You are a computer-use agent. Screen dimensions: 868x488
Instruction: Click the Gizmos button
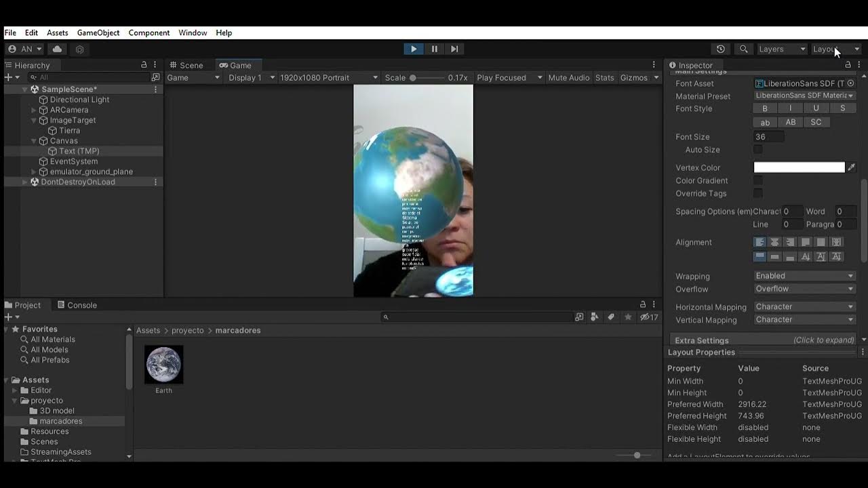click(x=634, y=77)
